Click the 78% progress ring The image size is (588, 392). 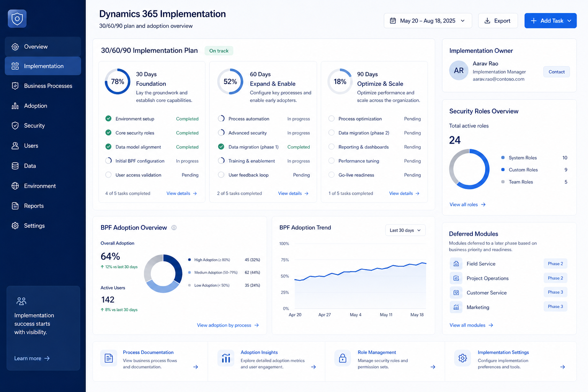pyautogui.click(x=118, y=82)
